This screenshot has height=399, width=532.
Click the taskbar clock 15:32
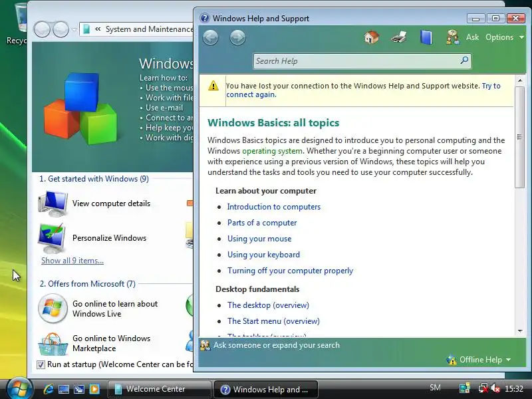[x=514, y=388]
